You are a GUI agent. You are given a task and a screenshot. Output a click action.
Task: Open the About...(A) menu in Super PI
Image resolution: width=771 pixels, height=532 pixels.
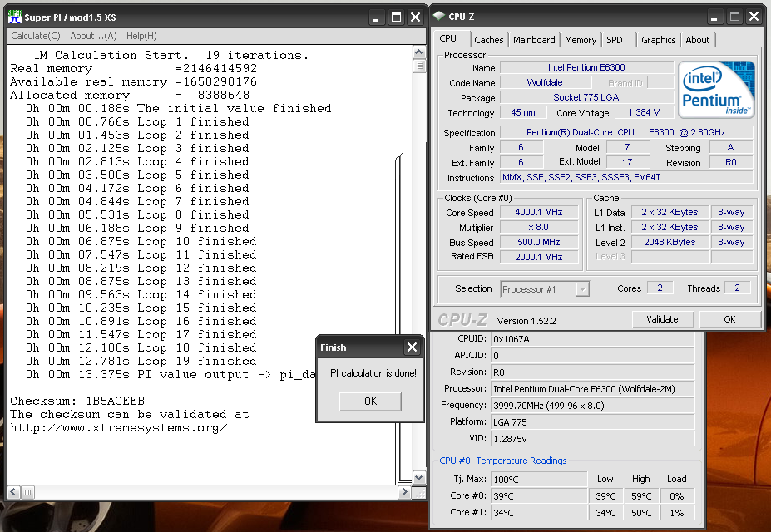(x=93, y=36)
